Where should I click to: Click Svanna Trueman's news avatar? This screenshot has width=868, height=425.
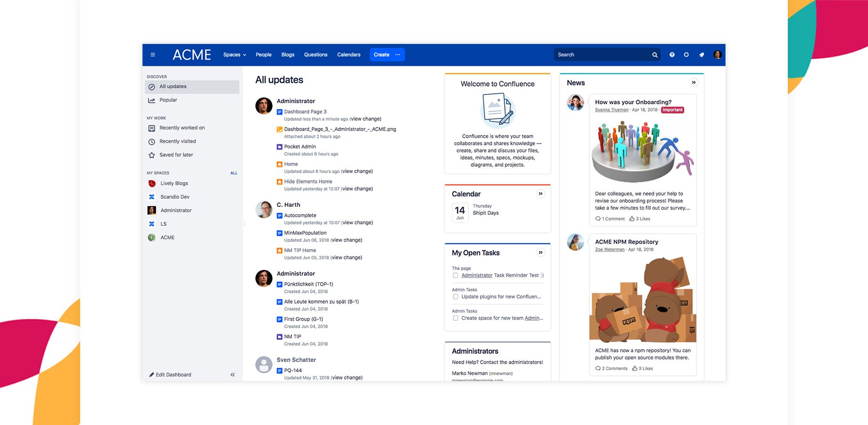click(576, 102)
